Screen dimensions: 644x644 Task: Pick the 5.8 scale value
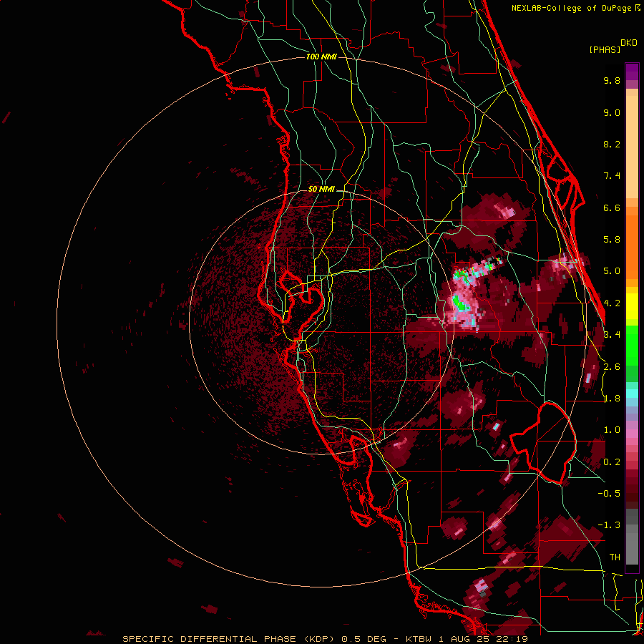pyautogui.click(x=612, y=240)
